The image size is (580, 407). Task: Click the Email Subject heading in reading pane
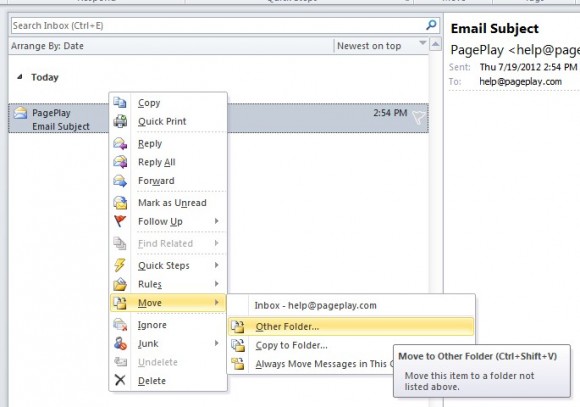point(495,28)
